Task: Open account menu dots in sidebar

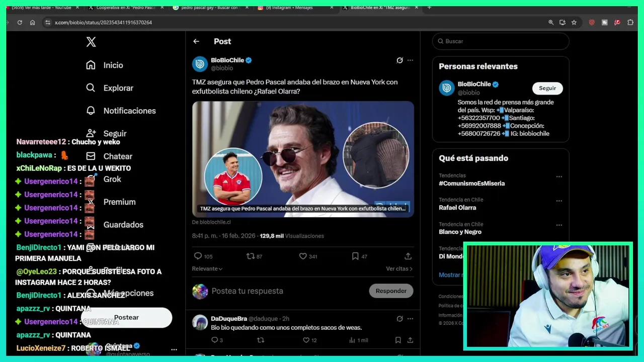Action: click(174, 349)
